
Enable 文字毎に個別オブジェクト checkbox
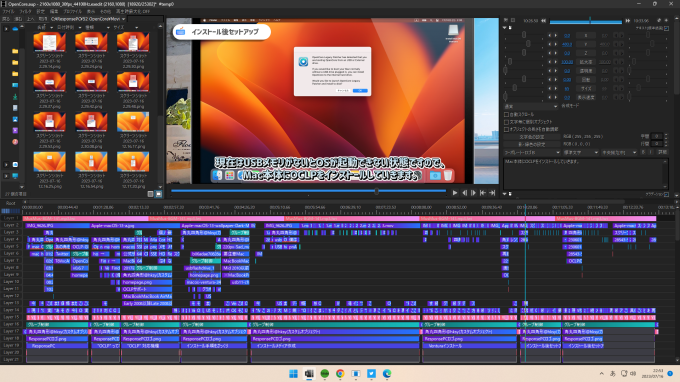(x=506, y=122)
